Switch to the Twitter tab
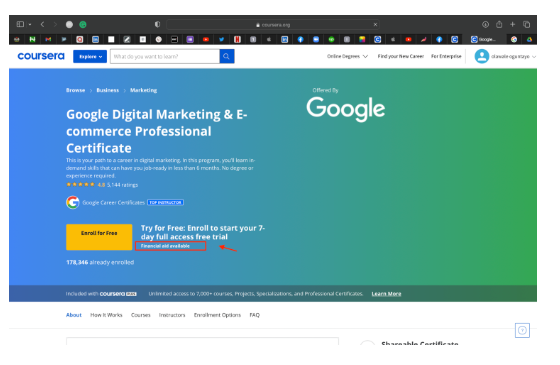 point(221,39)
